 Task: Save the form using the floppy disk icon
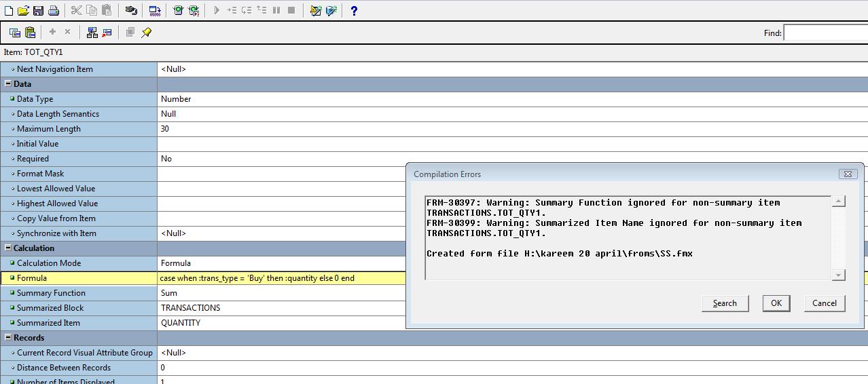click(38, 10)
